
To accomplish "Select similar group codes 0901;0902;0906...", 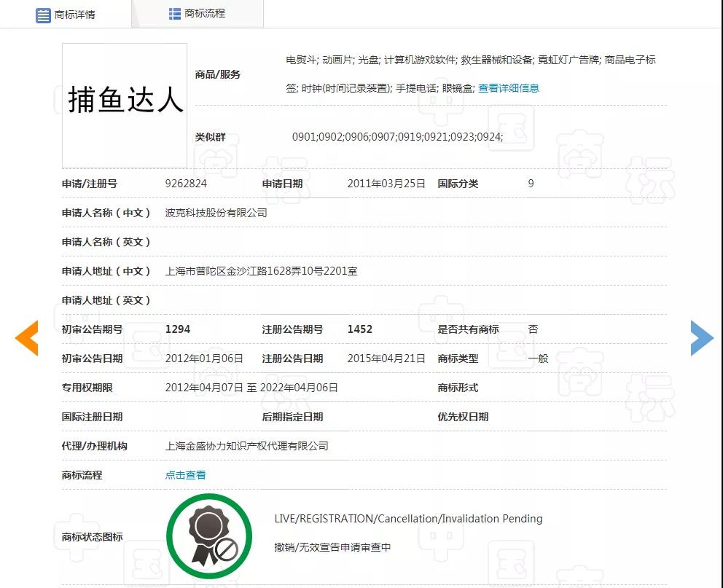I will pyautogui.click(x=331, y=136).
